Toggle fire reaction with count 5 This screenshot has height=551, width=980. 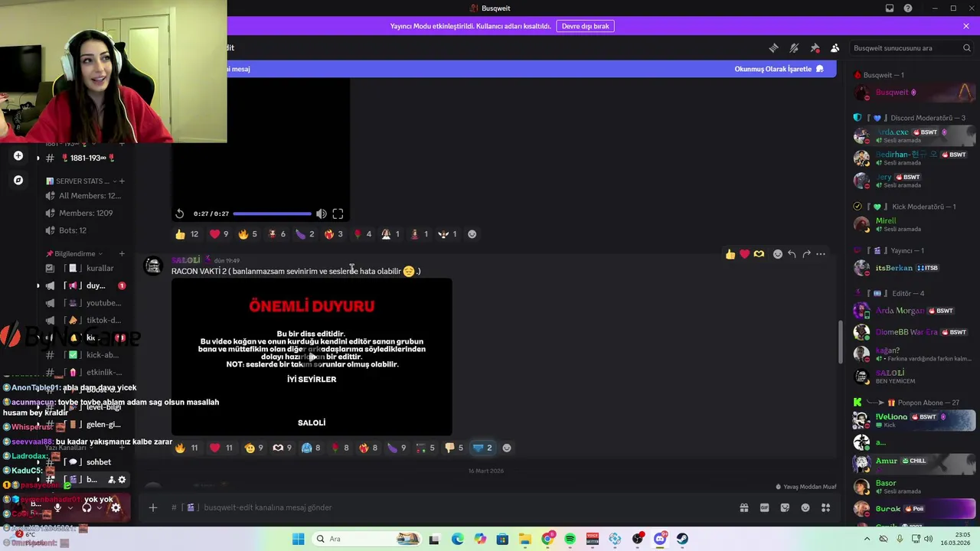point(247,234)
